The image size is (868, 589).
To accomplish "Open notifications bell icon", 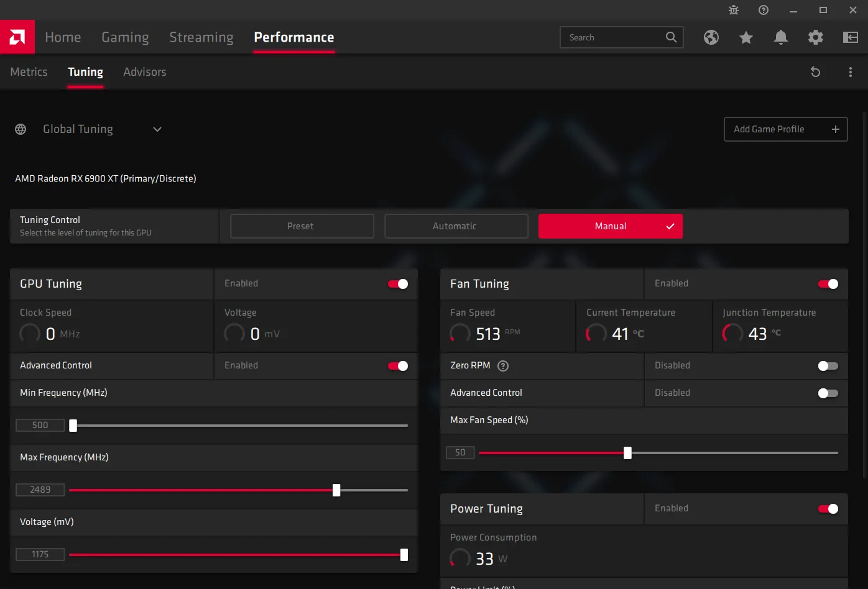I will 781,37.
